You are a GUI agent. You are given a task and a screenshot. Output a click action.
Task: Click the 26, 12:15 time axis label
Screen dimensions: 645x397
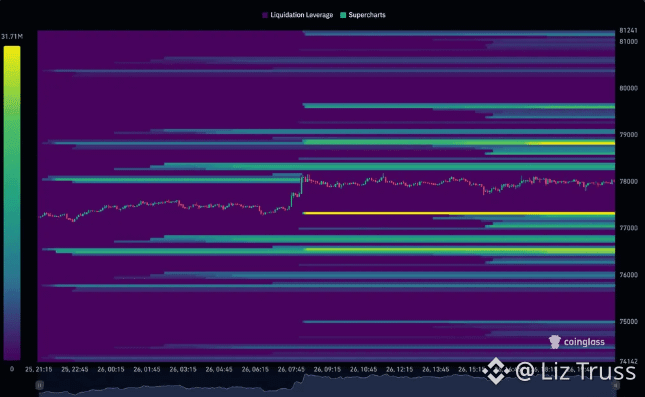click(399, 369)
